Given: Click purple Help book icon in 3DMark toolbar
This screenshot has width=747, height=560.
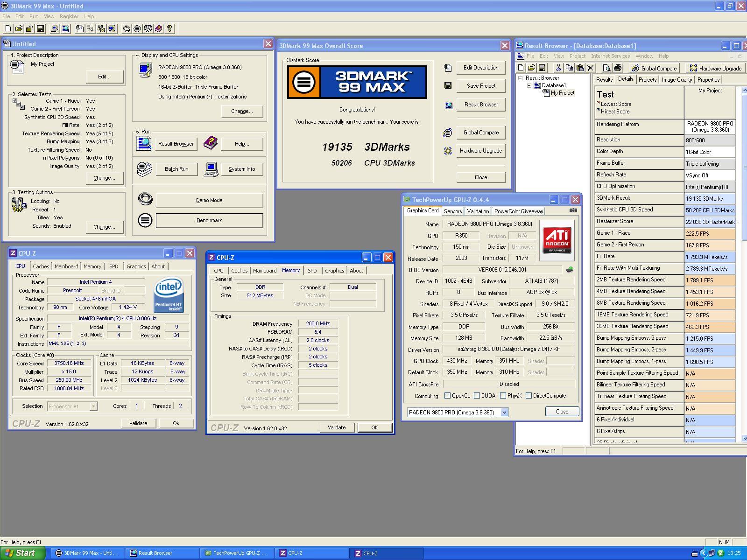Looking at the screenshot, I should 159,28.
